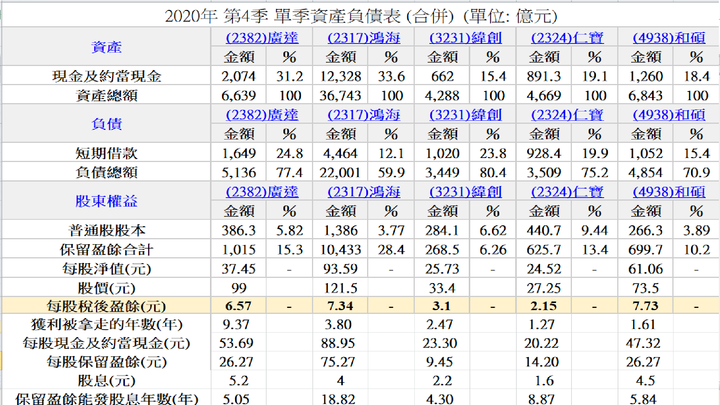The image size is (720, 405).
Task: Select cell with value 121.5
Action: [340, 288]
